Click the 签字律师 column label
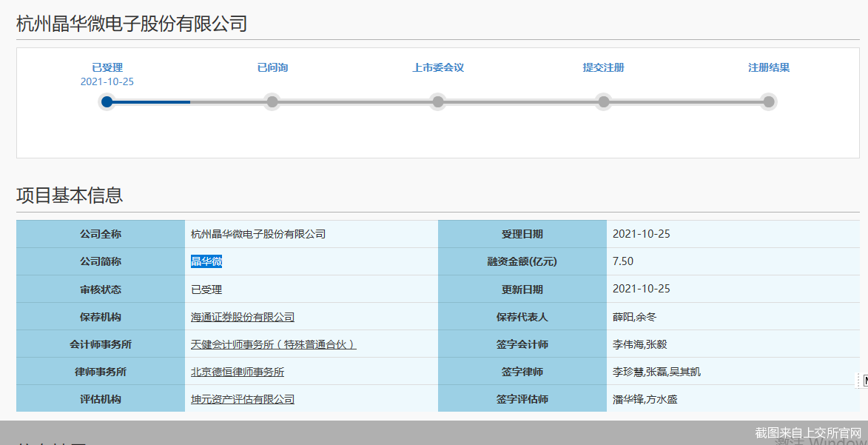The height and width of the screenshot is (445, 868). point(522,372)
